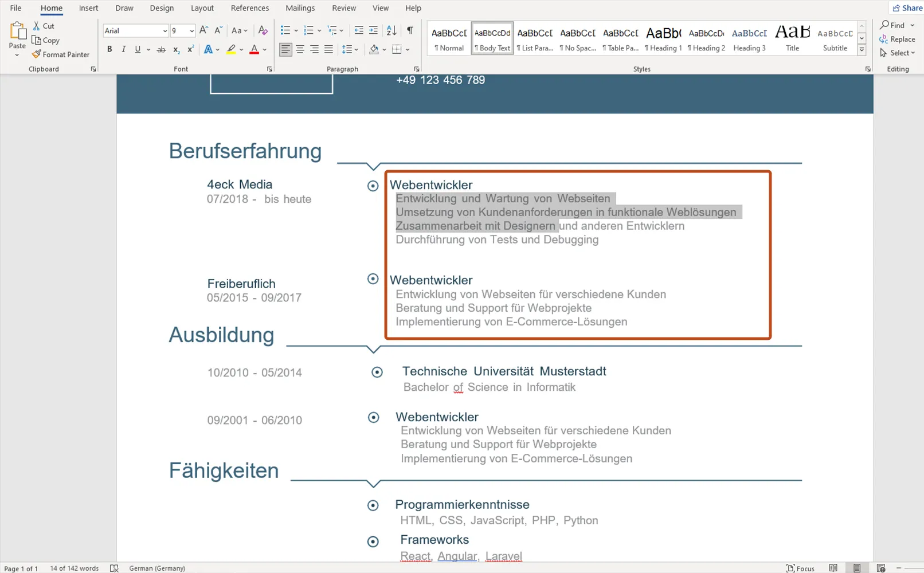This screenshot has height=573, width=924.
Task: Open the References tab
Action: point(249,8)
